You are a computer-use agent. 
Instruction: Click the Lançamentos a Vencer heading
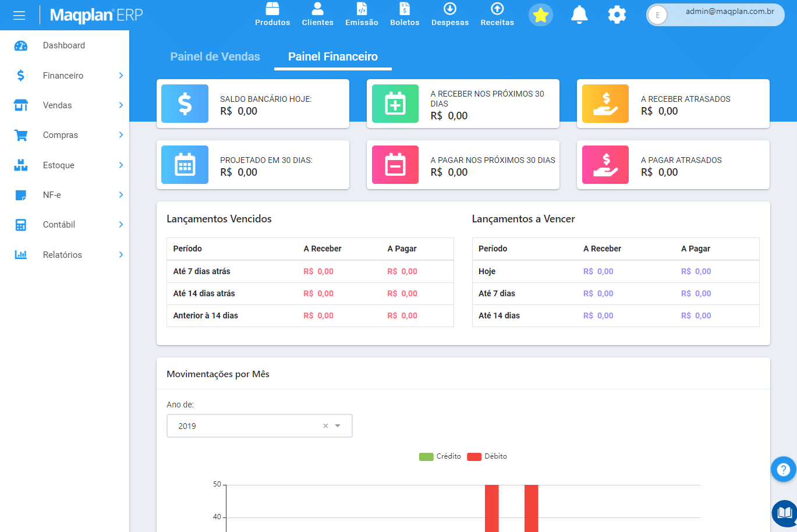(x=523, y=219)
